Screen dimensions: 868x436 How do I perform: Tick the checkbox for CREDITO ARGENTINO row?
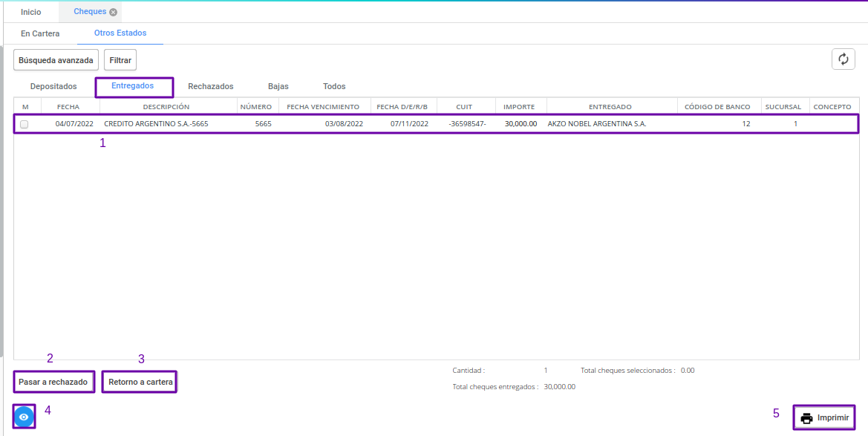point(25,125)
